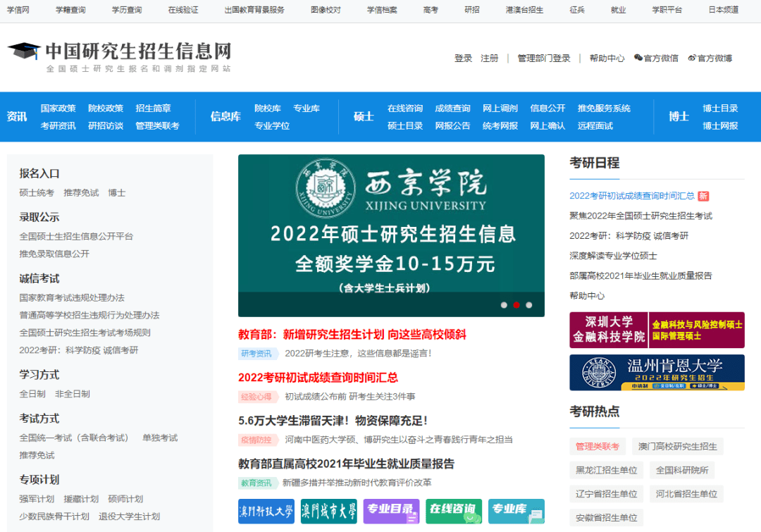Open 学信档案 in the top bar
This screenshot has height=532, width=761.
(x=382, y=10)
